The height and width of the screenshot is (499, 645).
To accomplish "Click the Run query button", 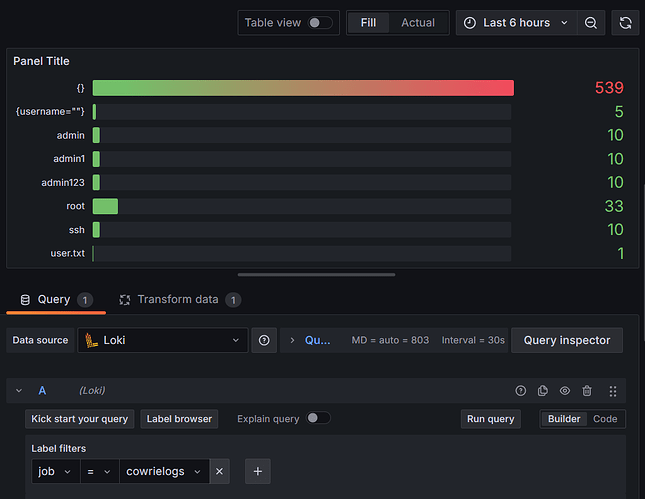I will [491, 419].
